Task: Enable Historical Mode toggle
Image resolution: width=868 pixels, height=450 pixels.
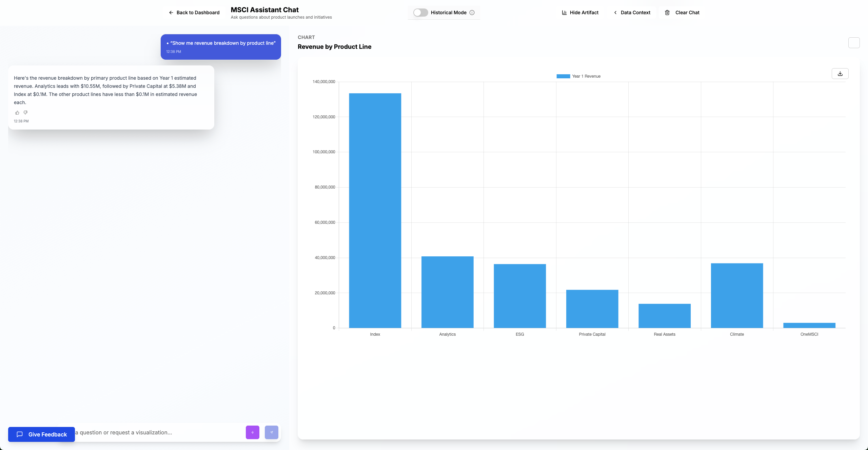Action: [420, 12]
